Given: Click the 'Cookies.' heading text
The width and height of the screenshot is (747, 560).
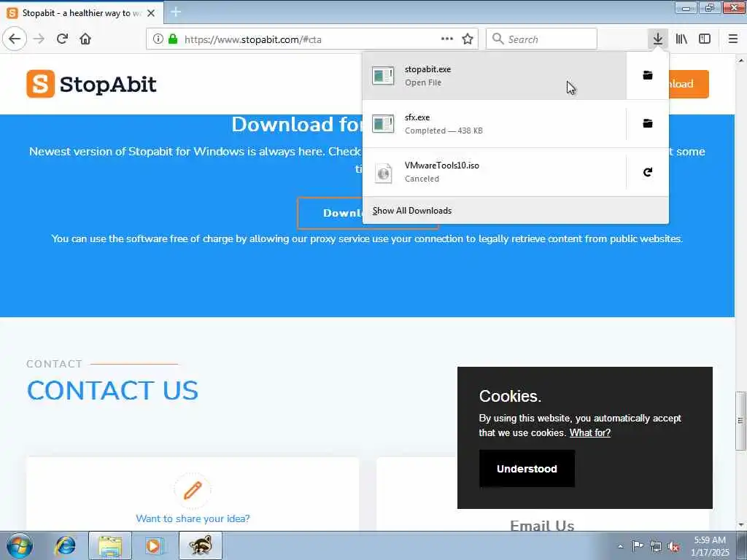Looking at the screenshot, I should coord(510,396).
